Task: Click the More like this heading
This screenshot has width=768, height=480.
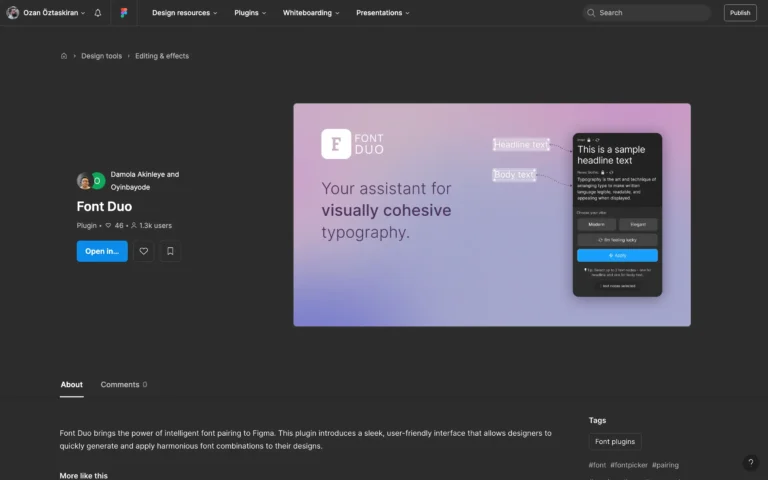Action: click(83, 476)
